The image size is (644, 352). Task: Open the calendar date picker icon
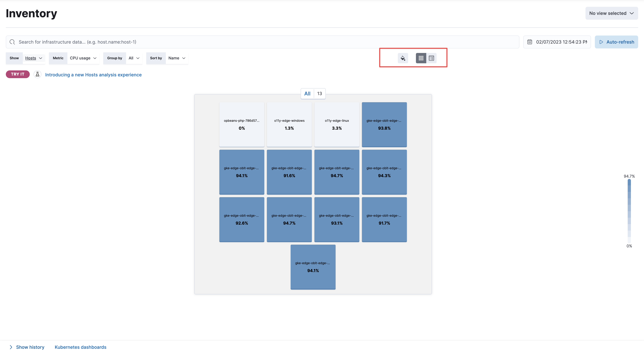point(530,42)
